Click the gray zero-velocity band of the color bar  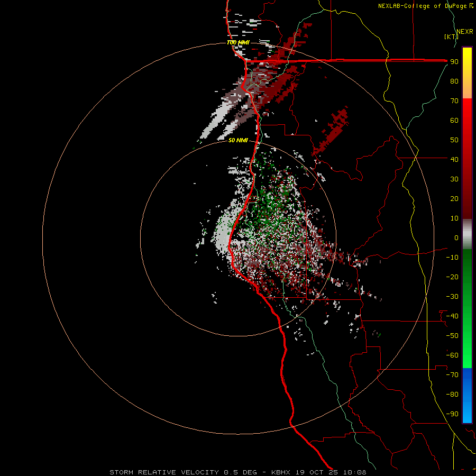[467, 234]
